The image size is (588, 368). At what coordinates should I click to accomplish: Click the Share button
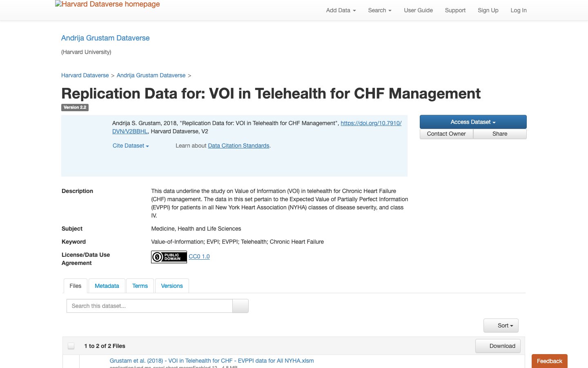point(500,134)
